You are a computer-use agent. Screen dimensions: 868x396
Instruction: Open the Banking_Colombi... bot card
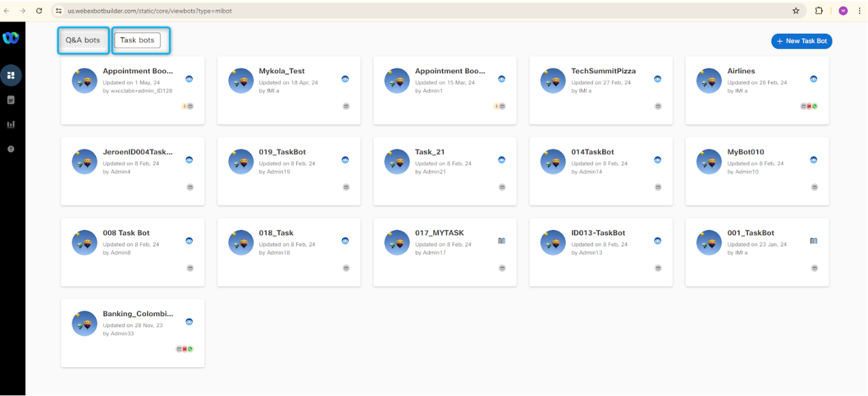pyautogui.click(x=138, y=314)
